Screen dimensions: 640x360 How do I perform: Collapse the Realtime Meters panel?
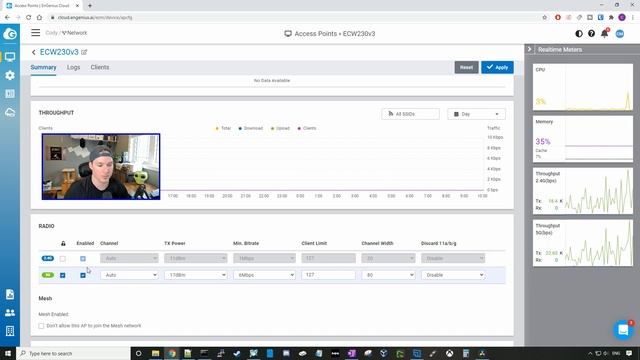(x=529, y=49)
